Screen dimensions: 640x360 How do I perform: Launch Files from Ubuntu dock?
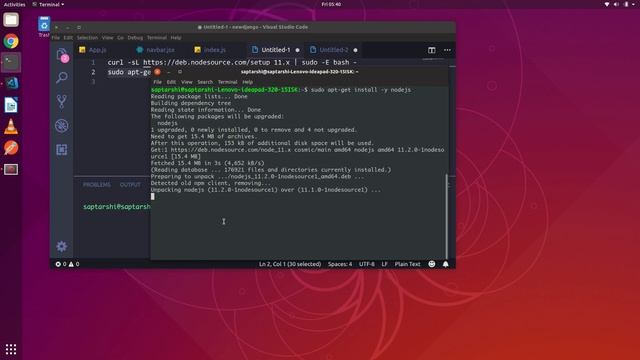(11, 20)
